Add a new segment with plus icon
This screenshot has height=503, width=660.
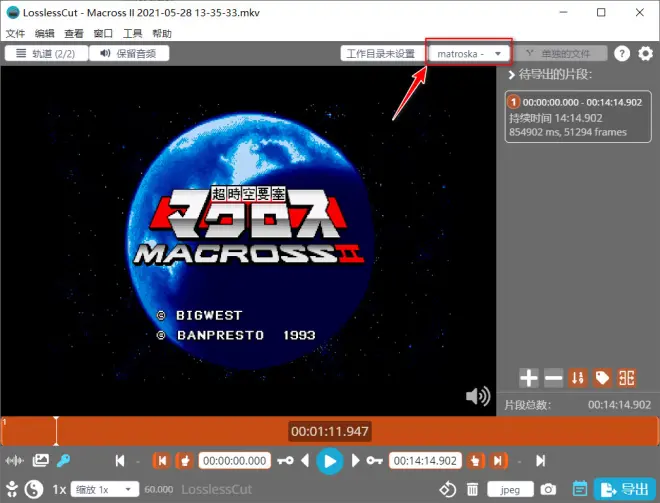click(529, 378)
